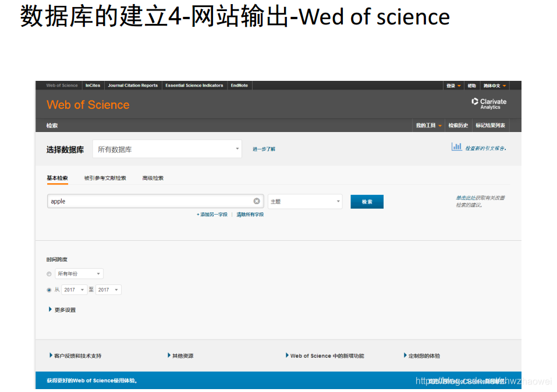Image resolution: width=557 pixels, height=392 pixels.
Task: Click the blue 检索 search button
Action: pos(367,202)
